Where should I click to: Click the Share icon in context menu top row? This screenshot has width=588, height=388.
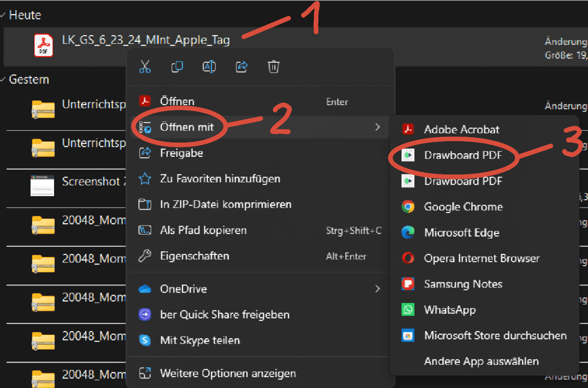pyautogui.click(x=242, y=67)
